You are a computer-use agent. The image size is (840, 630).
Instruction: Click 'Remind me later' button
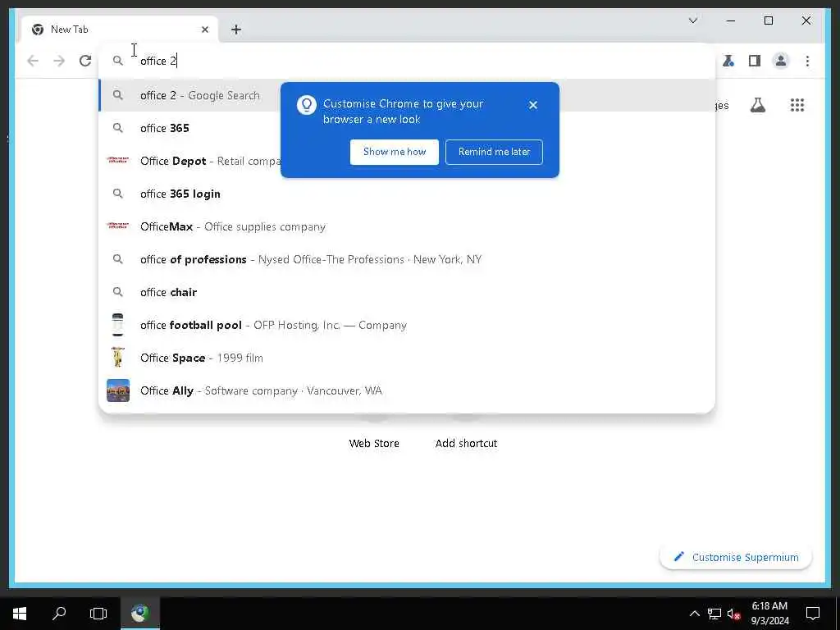coord(494,152)
